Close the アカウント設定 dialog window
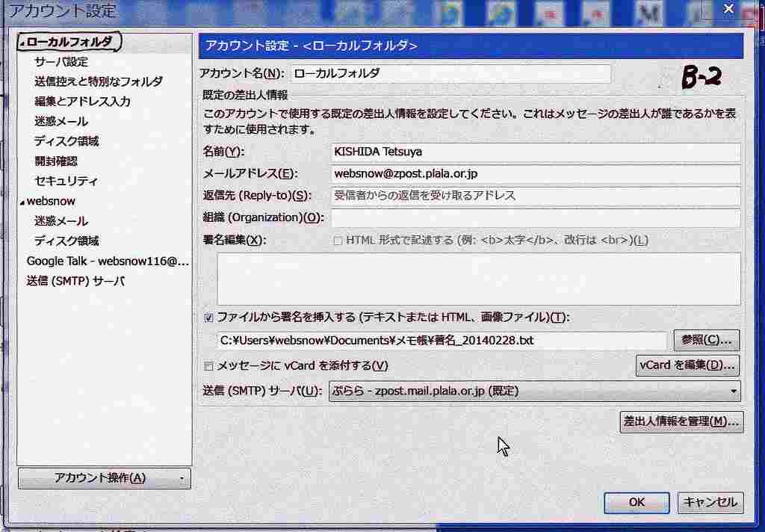Screen dimensions: 765x532 pos(729,8)
